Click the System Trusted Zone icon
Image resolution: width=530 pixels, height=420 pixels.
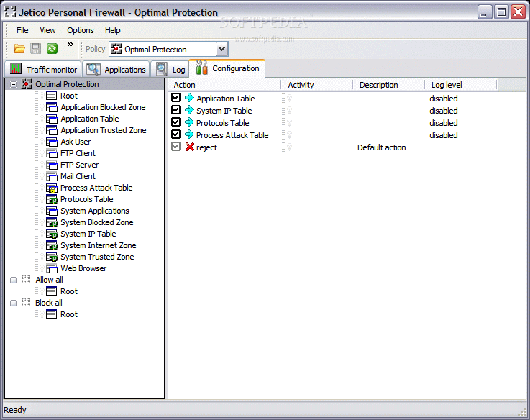pyautogui.click(x=51, y=257)
